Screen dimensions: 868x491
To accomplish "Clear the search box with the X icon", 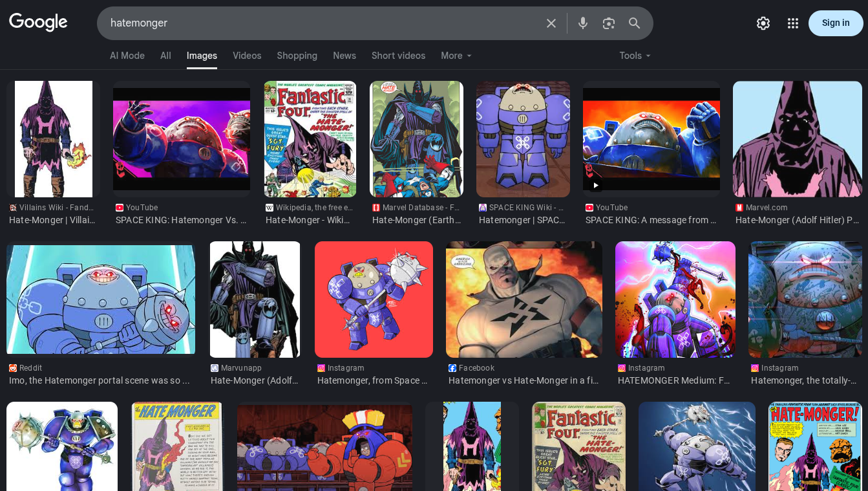I will (551, 23).
